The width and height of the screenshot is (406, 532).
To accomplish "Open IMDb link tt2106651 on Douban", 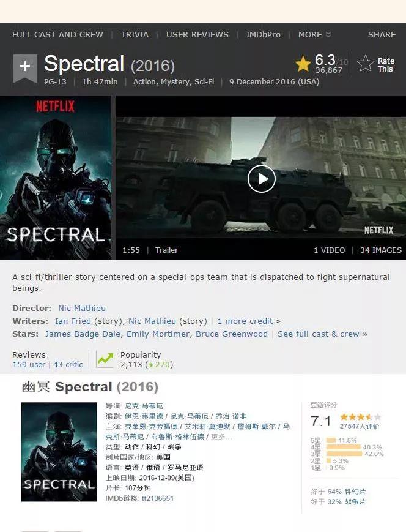I will point(158,498).
